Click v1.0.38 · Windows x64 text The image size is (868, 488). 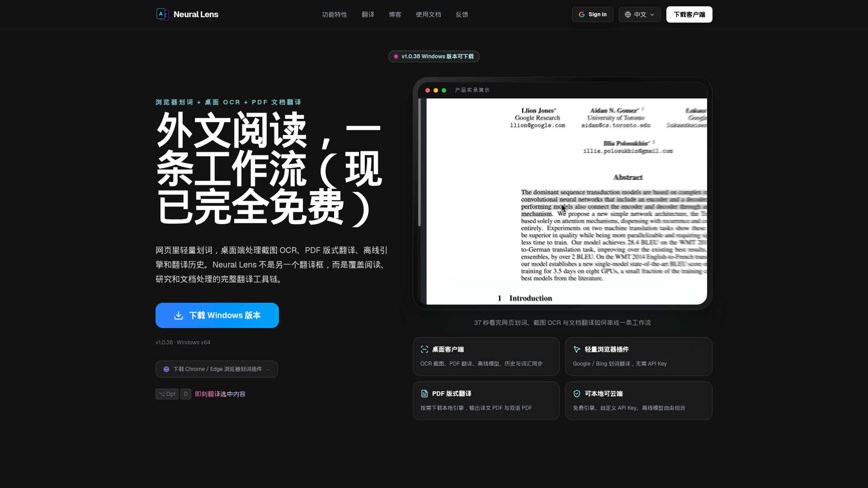(x=183, y=343)
